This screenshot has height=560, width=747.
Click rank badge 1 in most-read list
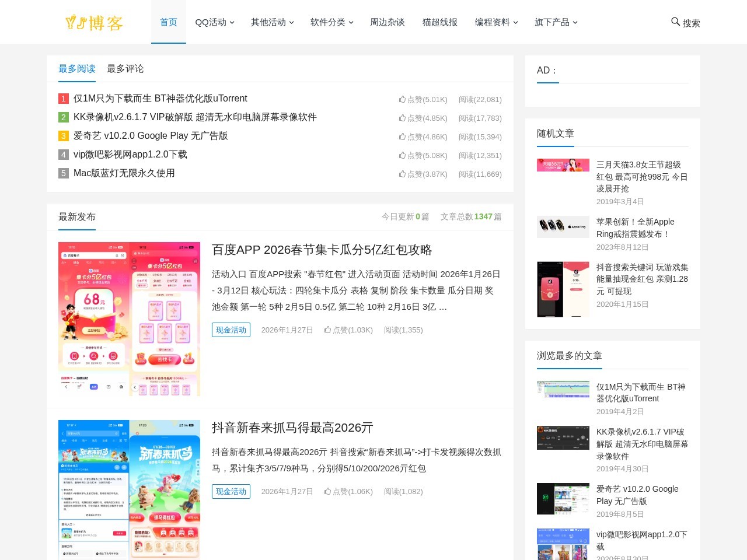coord(64,99)
